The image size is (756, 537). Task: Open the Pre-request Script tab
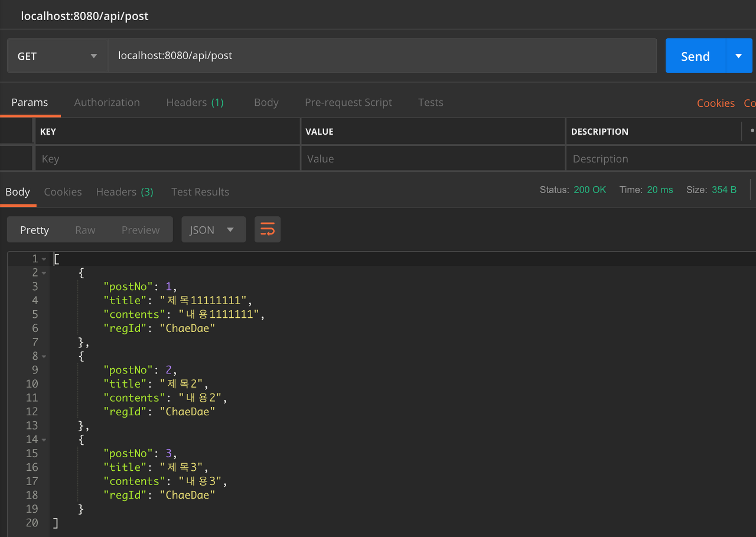(x=348, y=102)
